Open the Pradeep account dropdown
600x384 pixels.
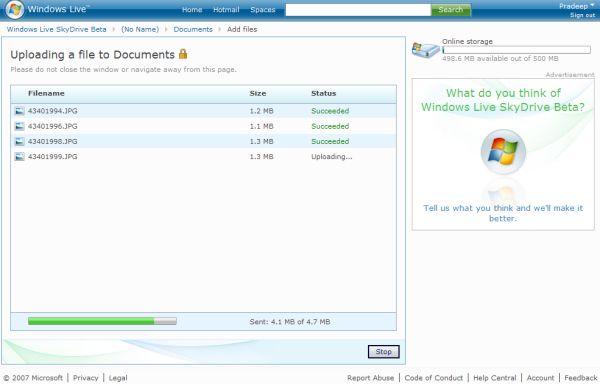point(576,6)
